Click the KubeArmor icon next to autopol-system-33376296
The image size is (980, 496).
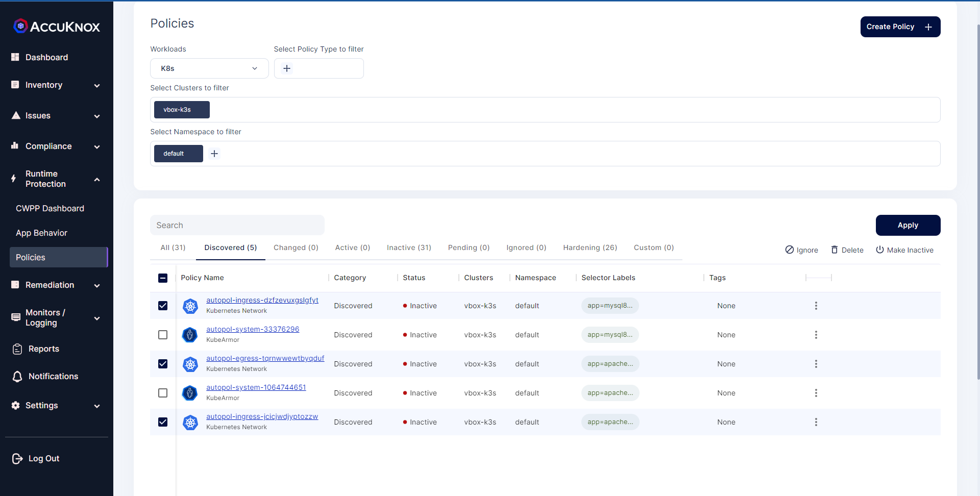coord(190,335)
